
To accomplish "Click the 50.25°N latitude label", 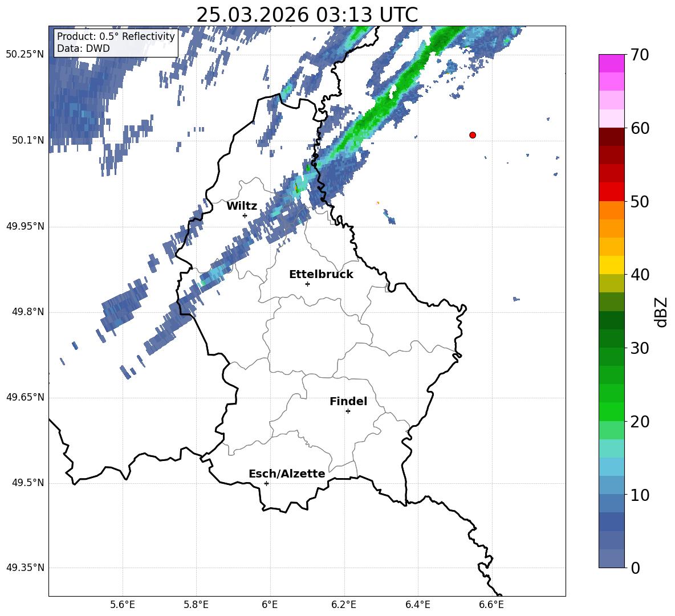I will point(25,55).
